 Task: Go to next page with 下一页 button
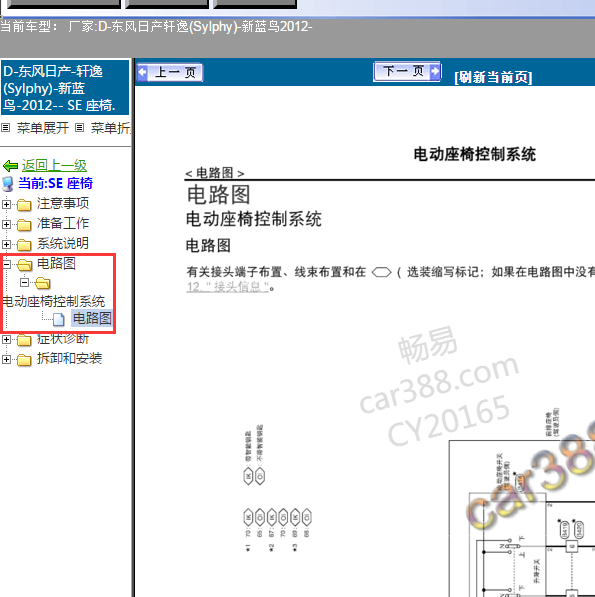407,71
